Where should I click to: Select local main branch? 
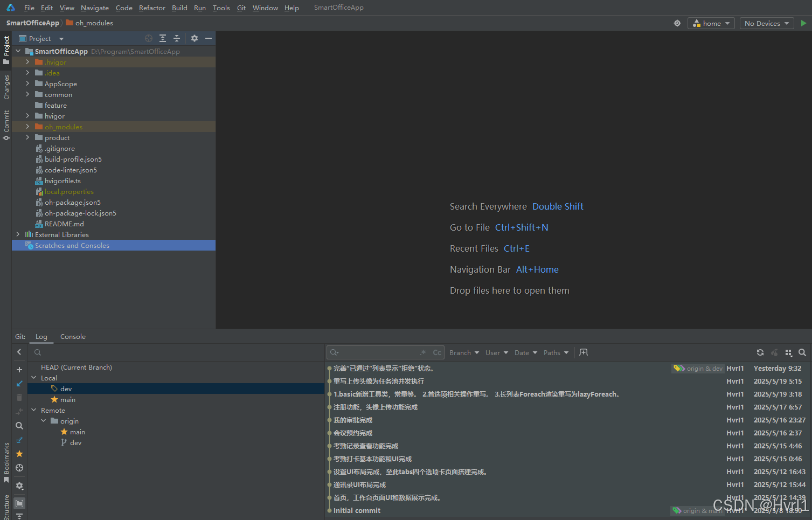[x=68, y=399]
